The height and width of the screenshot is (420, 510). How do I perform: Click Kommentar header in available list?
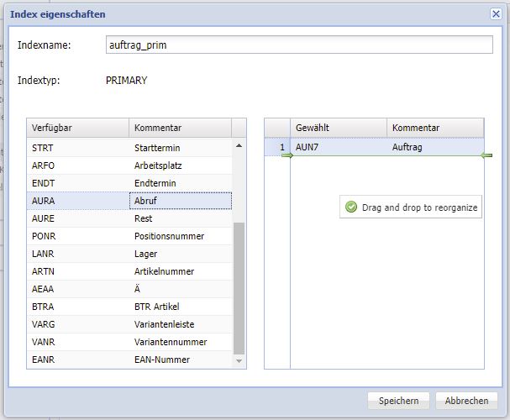point(180,128)
